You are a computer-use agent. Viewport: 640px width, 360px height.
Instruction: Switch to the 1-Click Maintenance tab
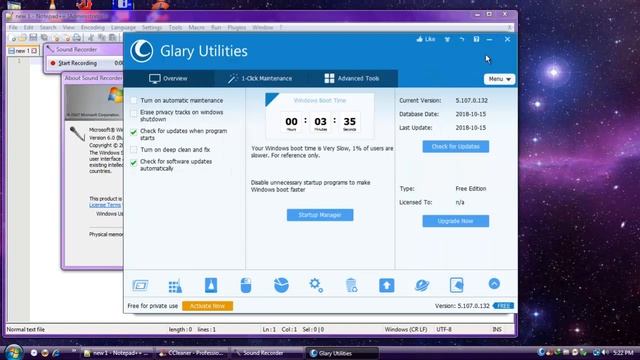tap(260, 78)
